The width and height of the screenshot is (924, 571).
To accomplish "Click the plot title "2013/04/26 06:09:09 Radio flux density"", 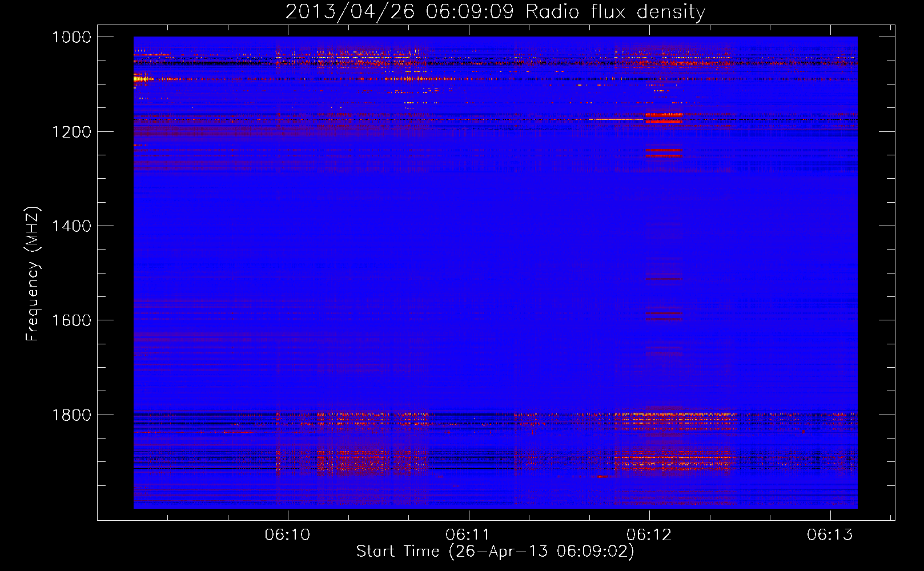I will 495,11.
